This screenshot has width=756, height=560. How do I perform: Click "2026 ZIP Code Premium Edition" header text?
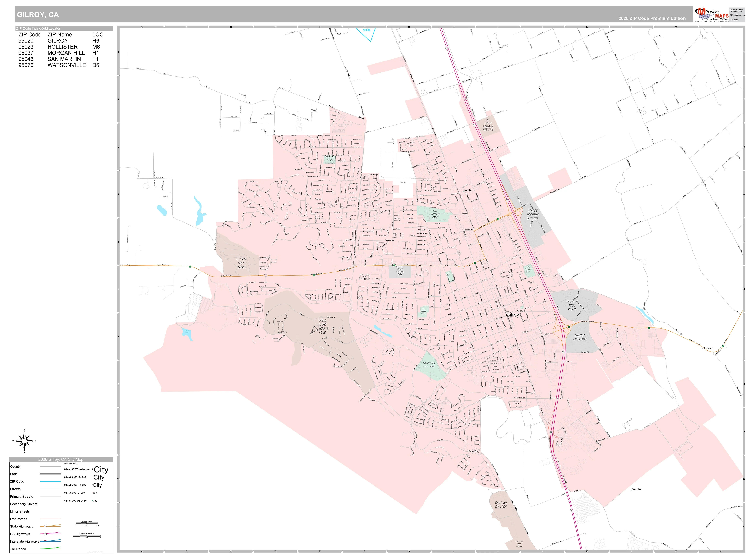click(x=652, y=18)
